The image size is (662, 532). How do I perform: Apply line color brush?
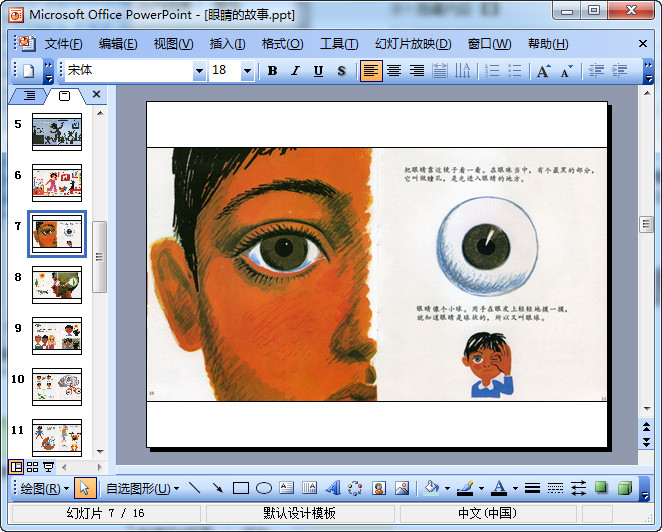tap(466, 489)
